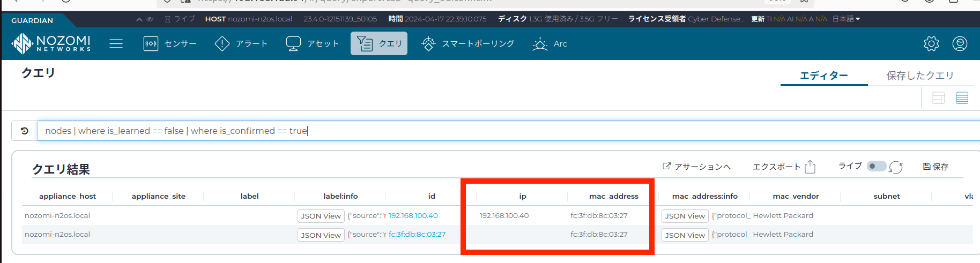The width and height of the screenshot is (980, 263).
Task: Toggle the ライブ switch in query results
Action: (877, 166)
